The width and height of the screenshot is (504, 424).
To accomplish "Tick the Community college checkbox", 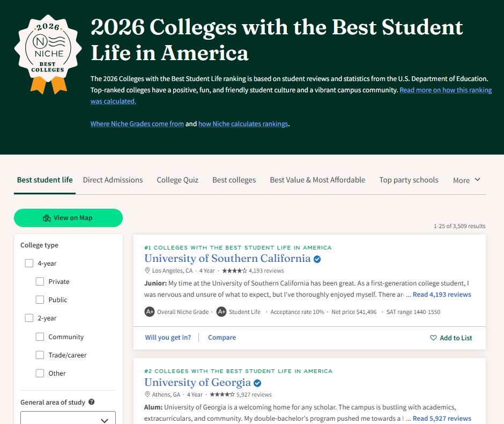I will tap(40, 337).
